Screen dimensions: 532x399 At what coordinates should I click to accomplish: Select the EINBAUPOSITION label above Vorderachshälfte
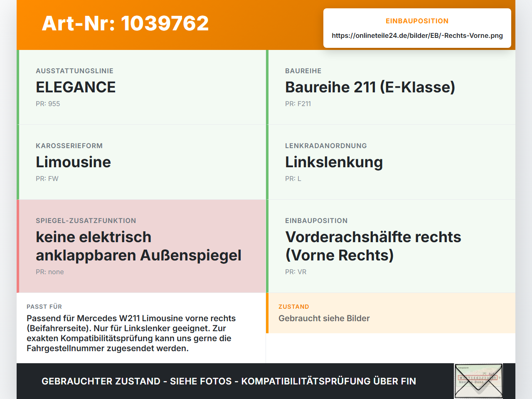pos(316,221)
